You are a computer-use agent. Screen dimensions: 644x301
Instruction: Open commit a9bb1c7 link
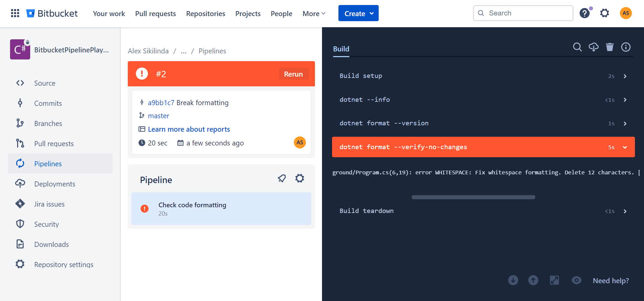click(161, 102)
